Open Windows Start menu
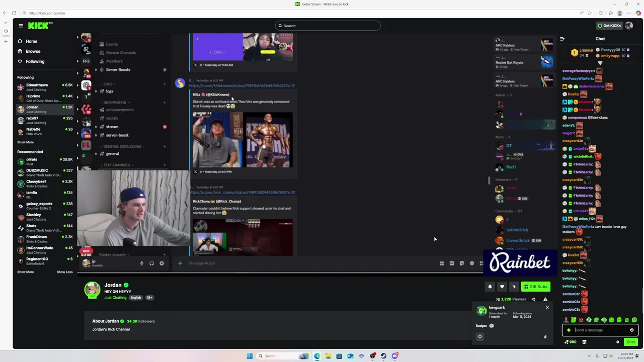 pyautogui.click(x=250, y=356)
